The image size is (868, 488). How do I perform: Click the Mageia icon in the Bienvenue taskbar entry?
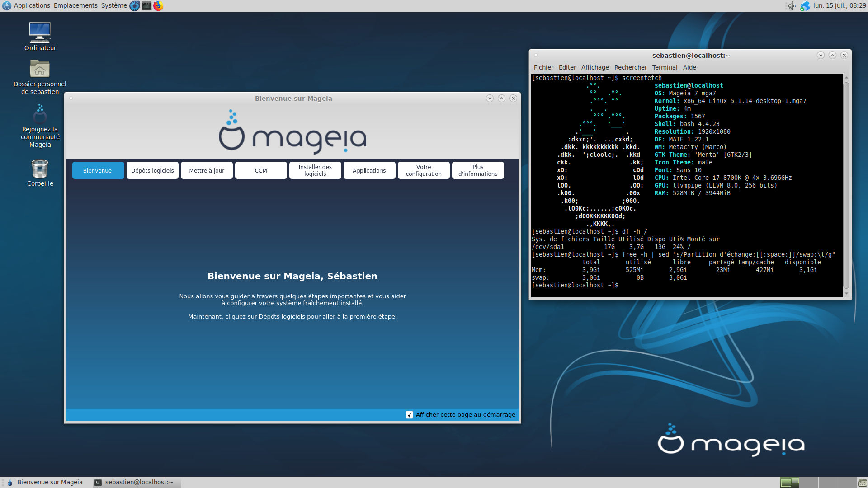click(x=9, y=483)
